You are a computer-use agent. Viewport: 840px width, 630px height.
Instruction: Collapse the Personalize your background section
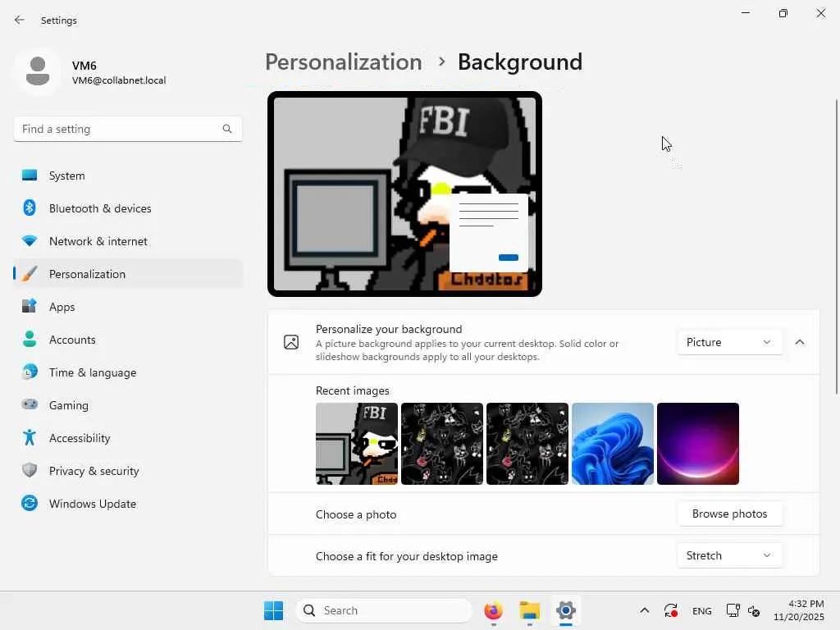point(799,342)
